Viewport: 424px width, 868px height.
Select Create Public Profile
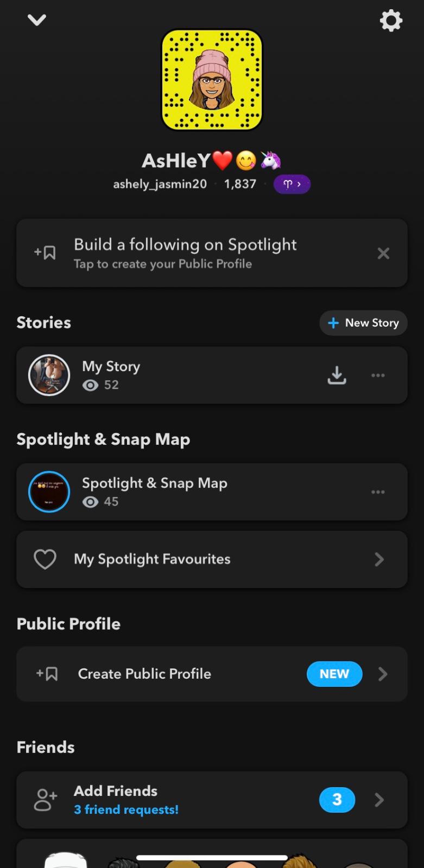(144, 674)
